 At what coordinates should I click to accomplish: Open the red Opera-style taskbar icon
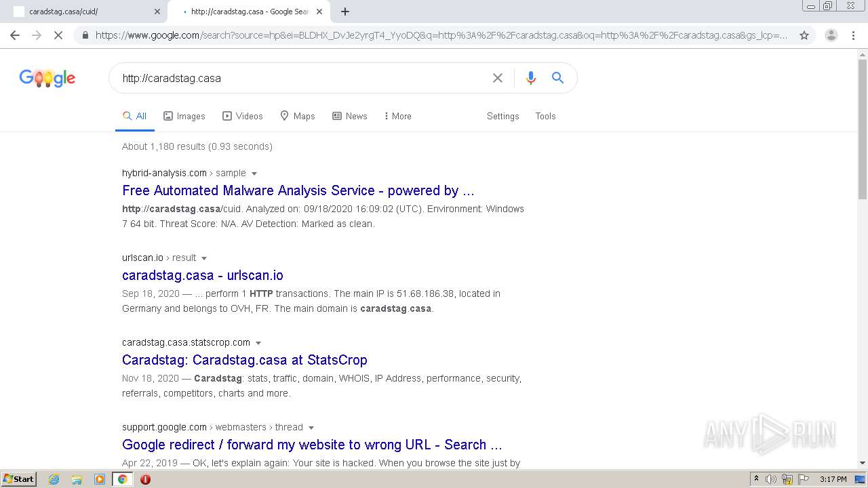tap(145, 479)
